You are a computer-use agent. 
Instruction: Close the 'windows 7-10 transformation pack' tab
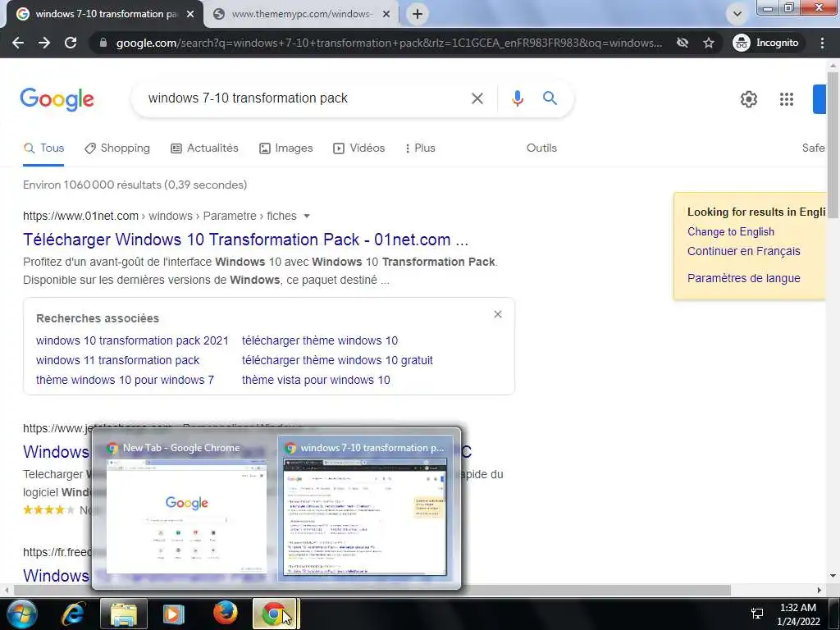(x=189, y=14)
